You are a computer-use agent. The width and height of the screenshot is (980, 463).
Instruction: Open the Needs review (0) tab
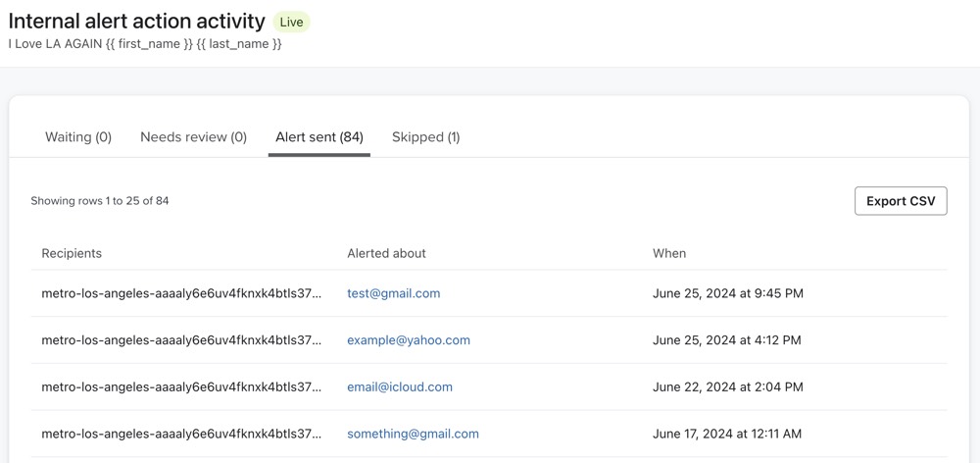point(193,137)
